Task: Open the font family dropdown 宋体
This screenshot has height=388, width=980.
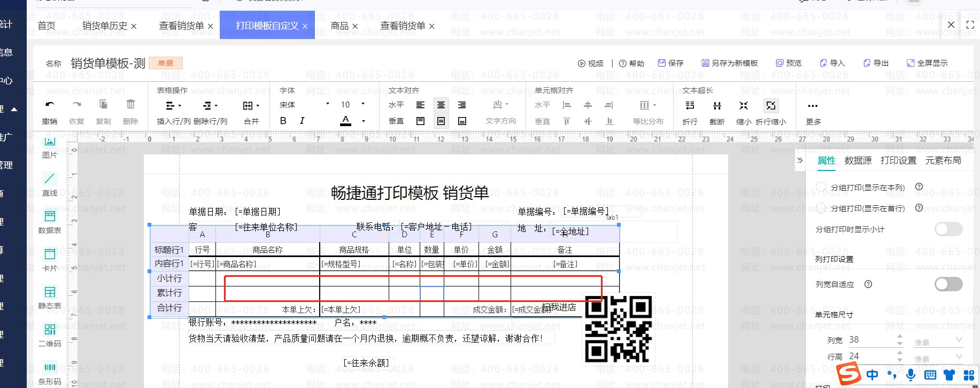Action: pos(304,105)
